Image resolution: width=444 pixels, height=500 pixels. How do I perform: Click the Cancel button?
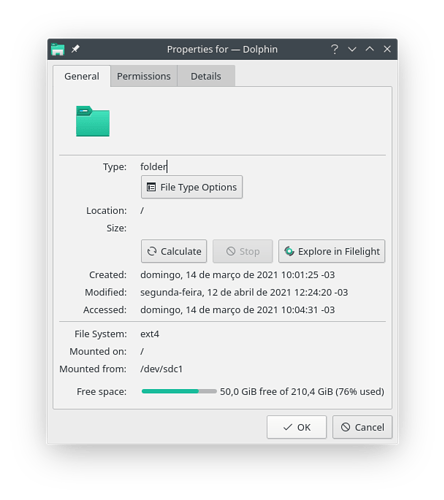click(362, 427)
